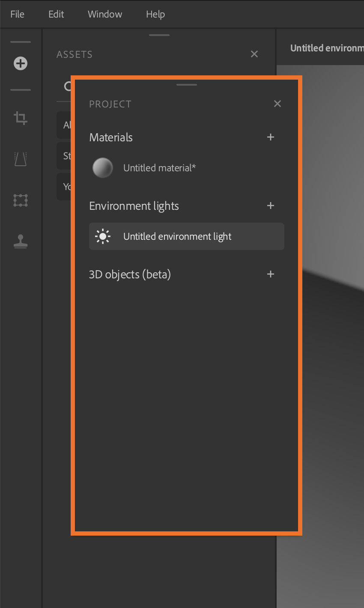This screenshot has height=608, width=364.
Task: Open the File menu
Action: click(x=17, y=14)
